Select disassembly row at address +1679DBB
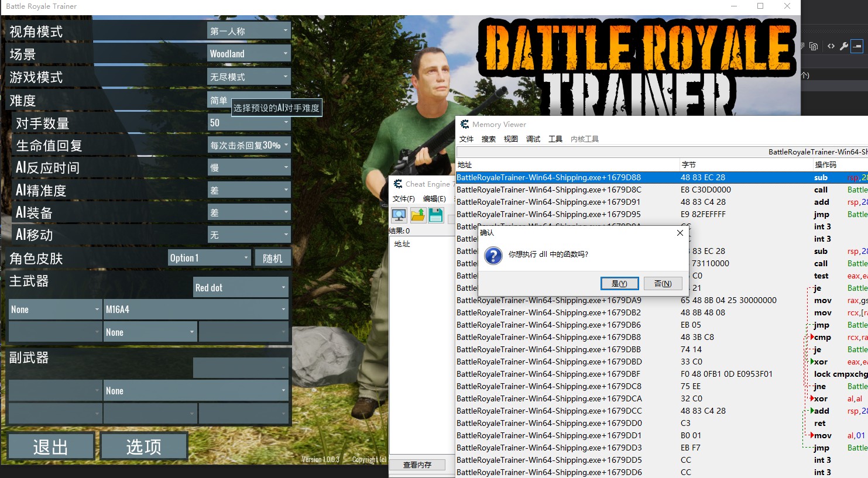This screenshot has width=868, height=478. (x=662, y=349)
